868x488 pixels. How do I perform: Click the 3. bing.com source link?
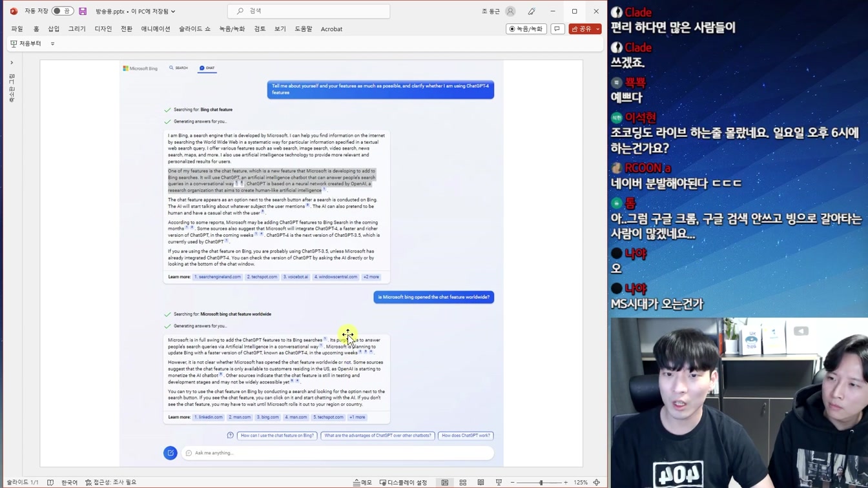click(x=268, y=417)
